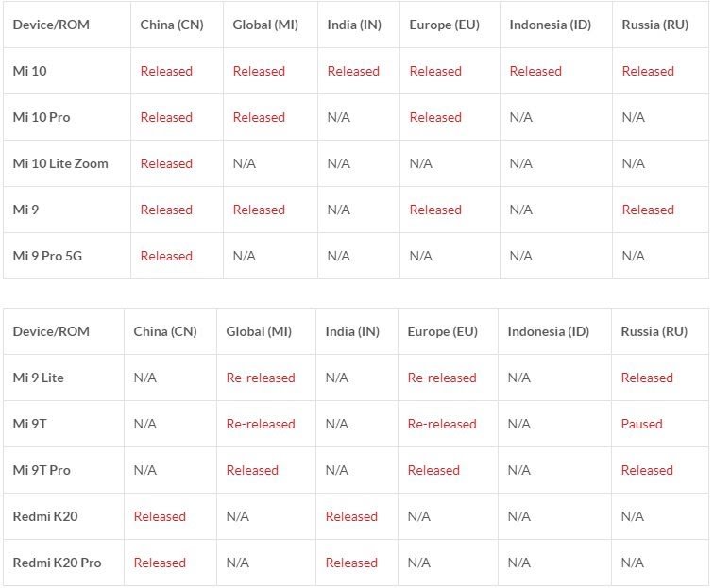
Task: Open Mi 10 Global Released link
Action: tap(259, 71)
